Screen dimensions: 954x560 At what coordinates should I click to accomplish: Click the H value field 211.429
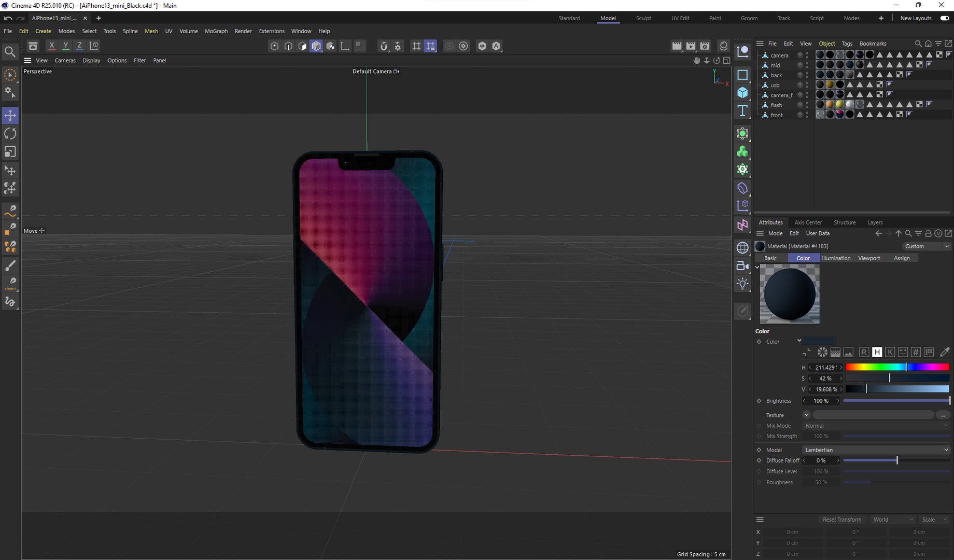pyautogui.click(x=826, y=367)
